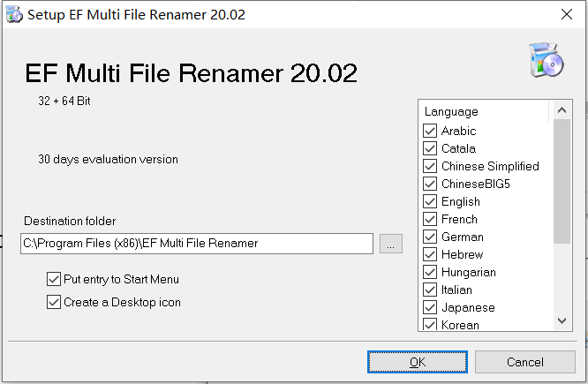588x384 pixels.
Task: Disable Put entry to Start Menu
Action: tap(54, 279)
